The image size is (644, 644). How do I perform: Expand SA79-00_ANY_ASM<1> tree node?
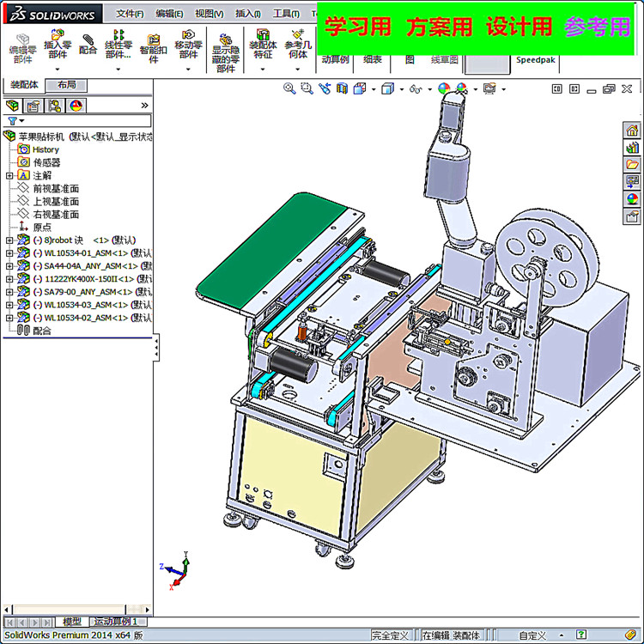point(9,292)
